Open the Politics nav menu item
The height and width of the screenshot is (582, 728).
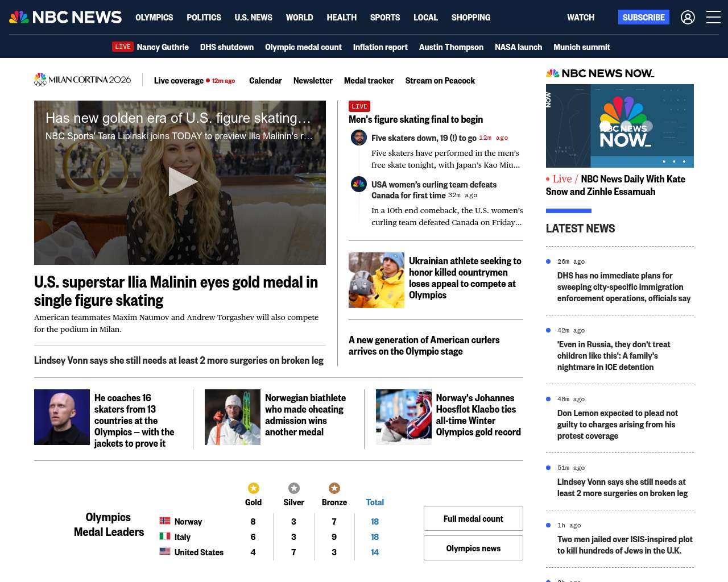coord(204,18)
